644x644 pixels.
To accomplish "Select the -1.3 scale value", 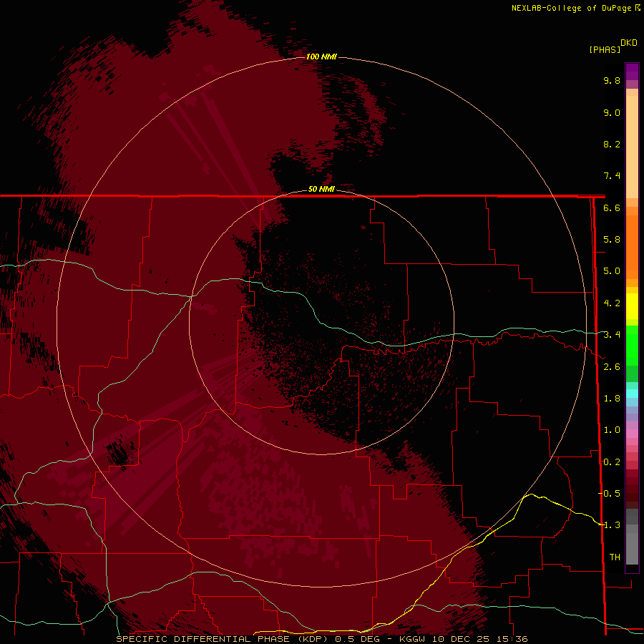I will click(x=609, y=525).
